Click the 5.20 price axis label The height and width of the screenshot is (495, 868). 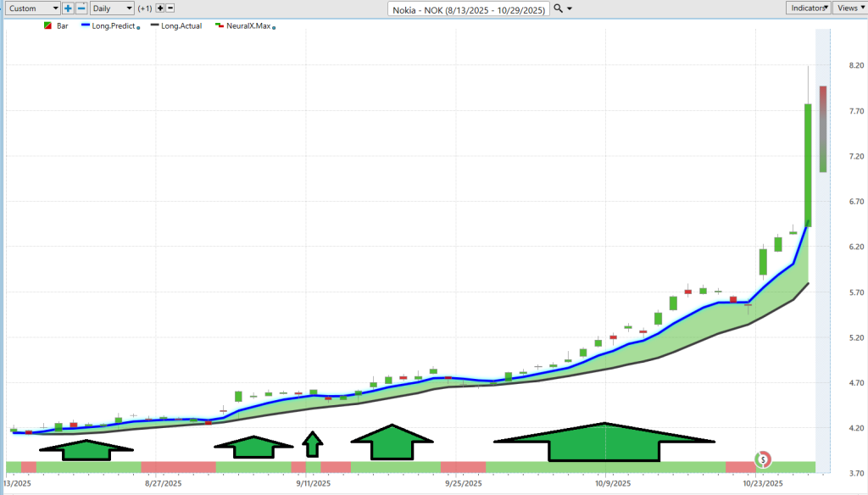pos(856,337)
